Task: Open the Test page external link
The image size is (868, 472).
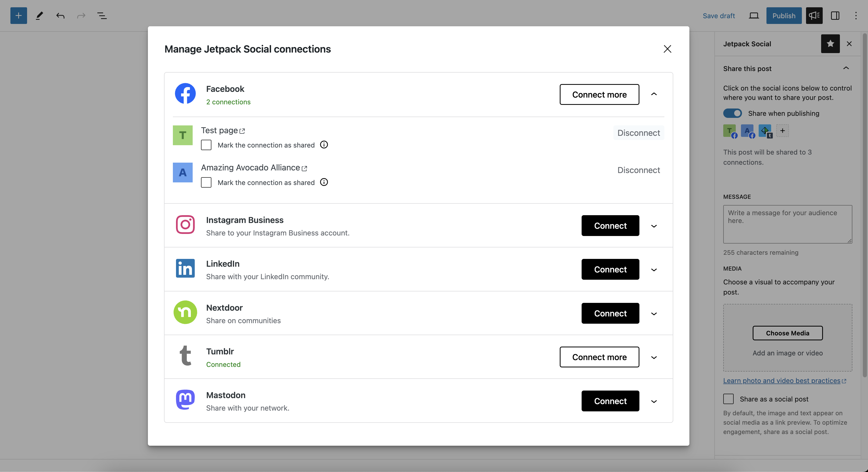Action: 223,130
